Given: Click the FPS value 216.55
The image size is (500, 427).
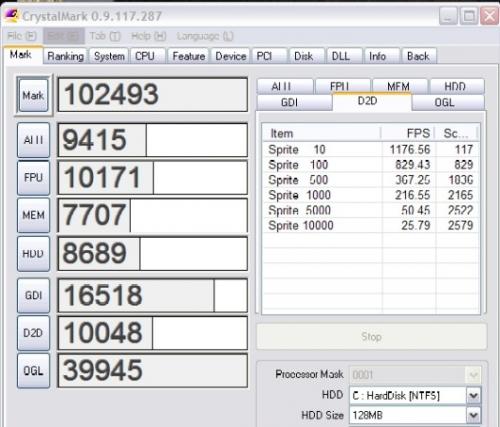Looking at the screenshot, I should [413, 195].
